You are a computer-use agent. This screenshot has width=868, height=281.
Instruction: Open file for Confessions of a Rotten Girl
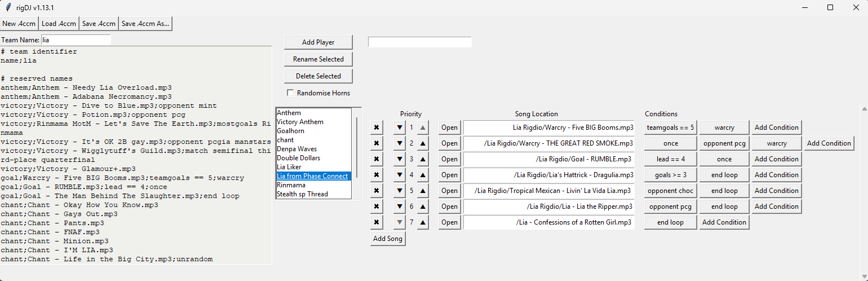click(x=449, y=222)
